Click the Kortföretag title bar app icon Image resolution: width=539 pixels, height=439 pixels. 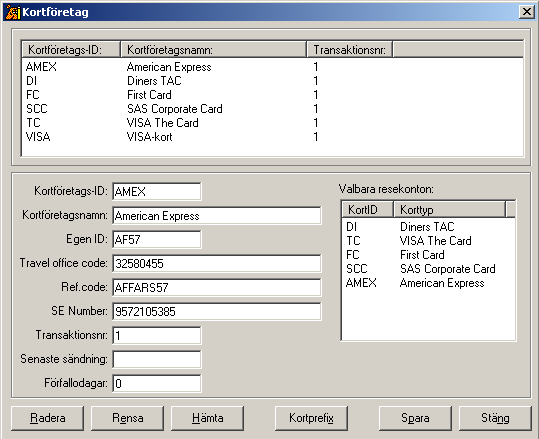(13, 12)
